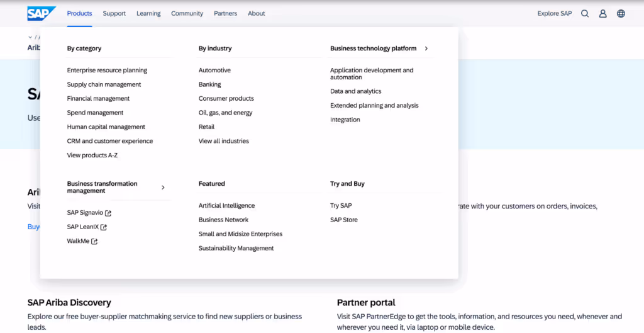This screenshot has height=333, width=644.
Task: Open WalkMe link
Action: pyautogui.click(x=78, y=241)
